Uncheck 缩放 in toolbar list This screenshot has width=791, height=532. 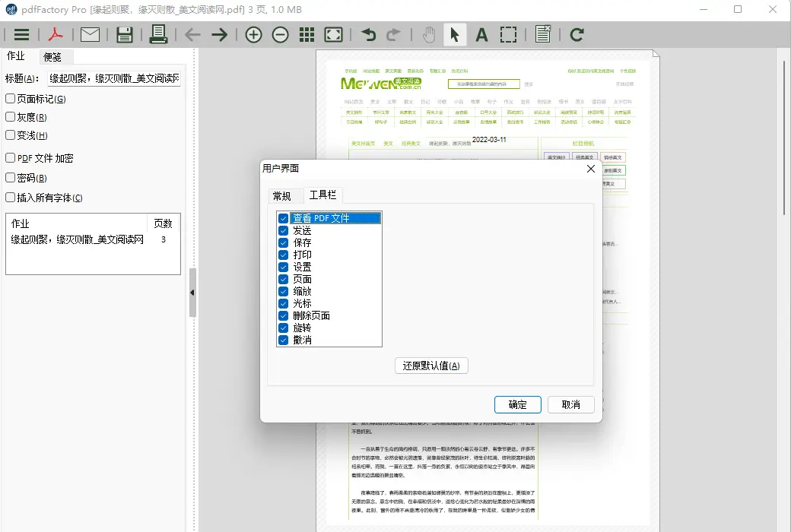point(284,291)
